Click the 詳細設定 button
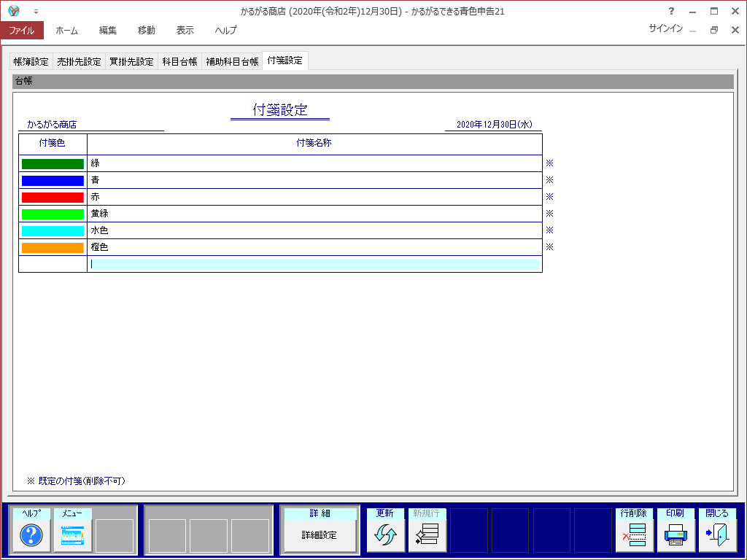747x560 pixels. pyautogui.click(x=320, y=535)
